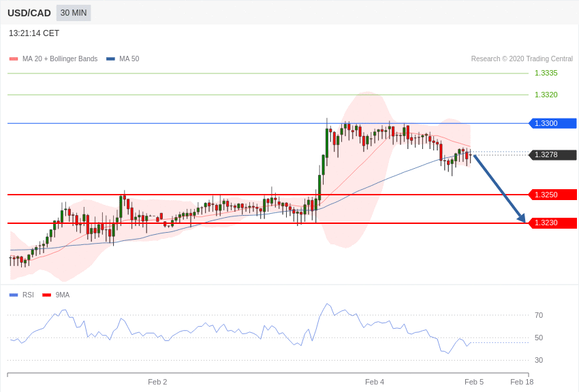This screenshot has width=579, height=392.
Task: Click the red 1.3230 support price tag
Action: point(553,223)
